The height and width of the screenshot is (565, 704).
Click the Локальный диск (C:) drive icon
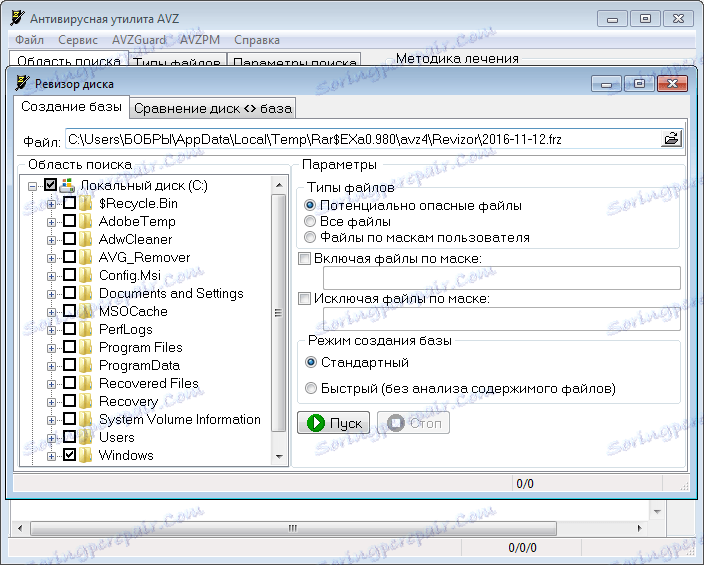pos(67,185)
